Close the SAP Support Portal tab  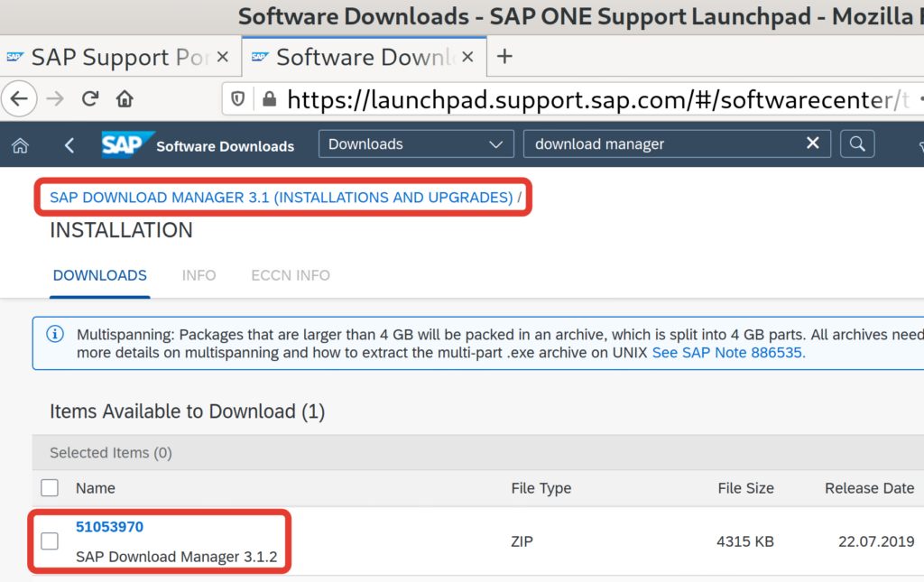coord(223,58)
